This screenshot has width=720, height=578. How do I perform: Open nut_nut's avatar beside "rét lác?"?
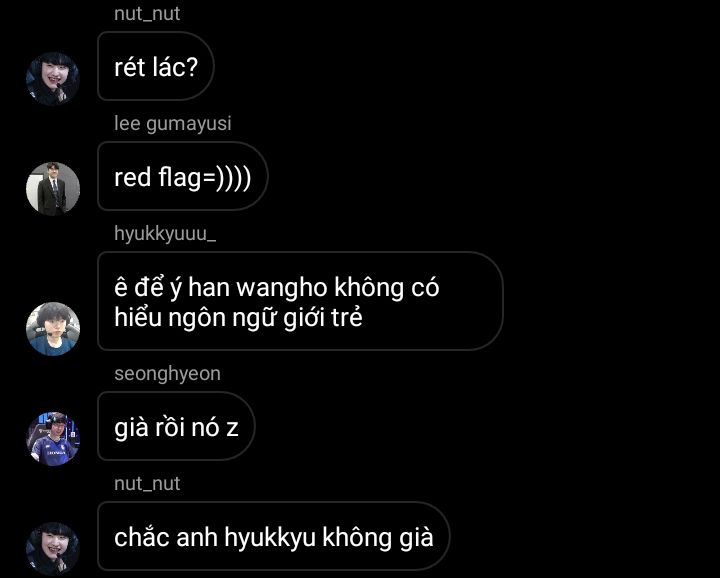[x=53, y=79]
